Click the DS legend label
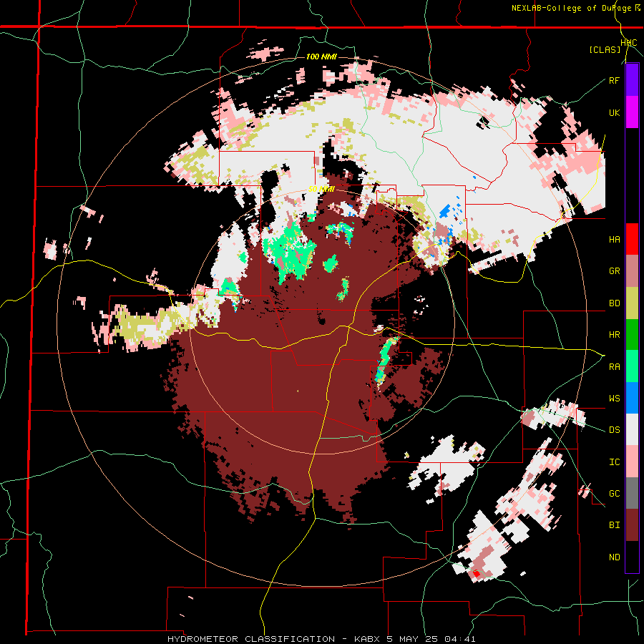The height and width of the screenshot is (644, 644). (x=614, y=430)
